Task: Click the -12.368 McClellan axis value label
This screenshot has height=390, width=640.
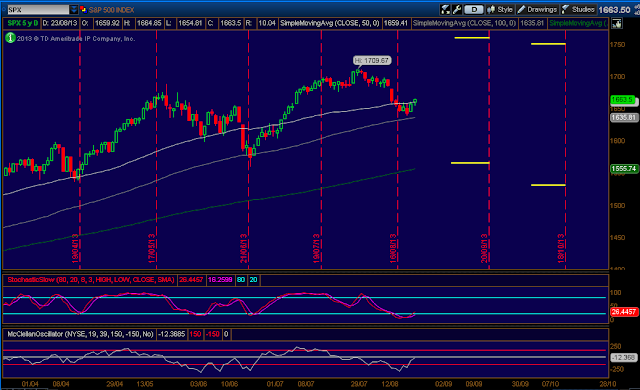Action: pos(623,357)
